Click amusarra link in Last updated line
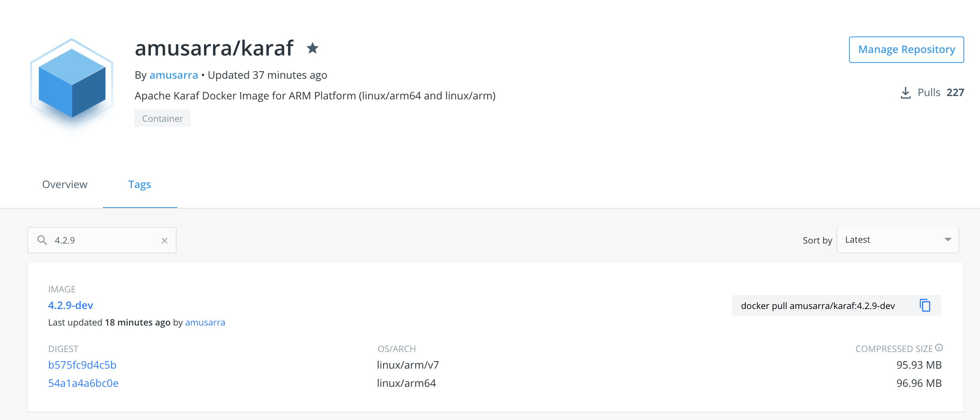The image size is (980, 420). (x=205, y=322)
